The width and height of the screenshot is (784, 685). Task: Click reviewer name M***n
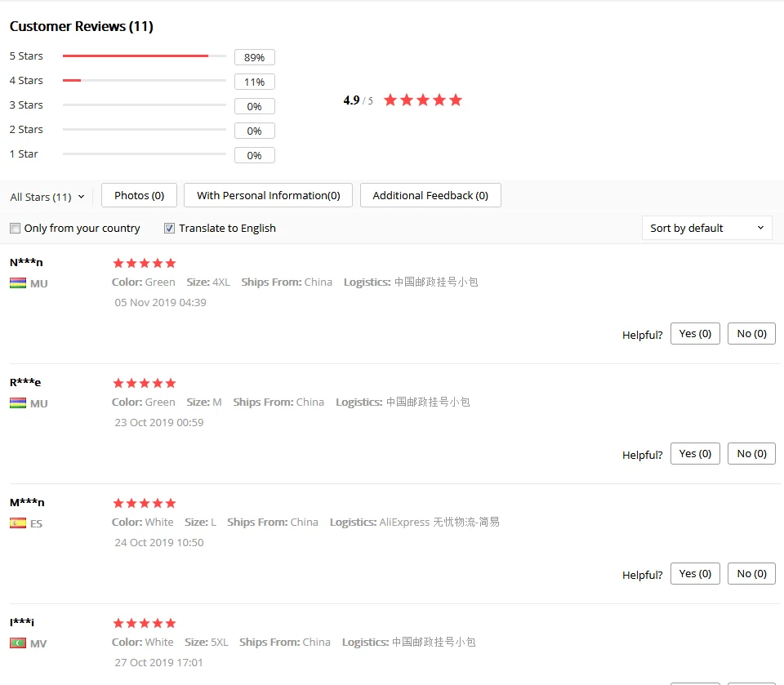click(28, 502)
